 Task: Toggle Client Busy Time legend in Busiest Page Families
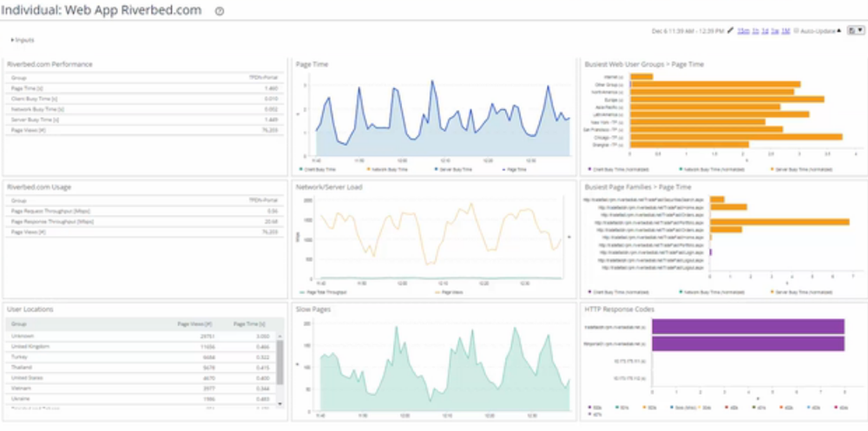pyautogui.click(x=618, y=291)
